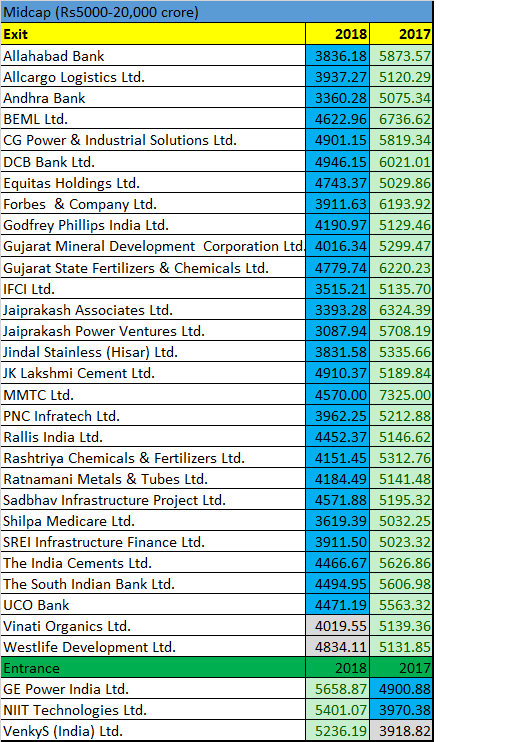This screenshot has width=511, height=742.
Task: Click the value 4016.34
Action: [x=338, y=246]
